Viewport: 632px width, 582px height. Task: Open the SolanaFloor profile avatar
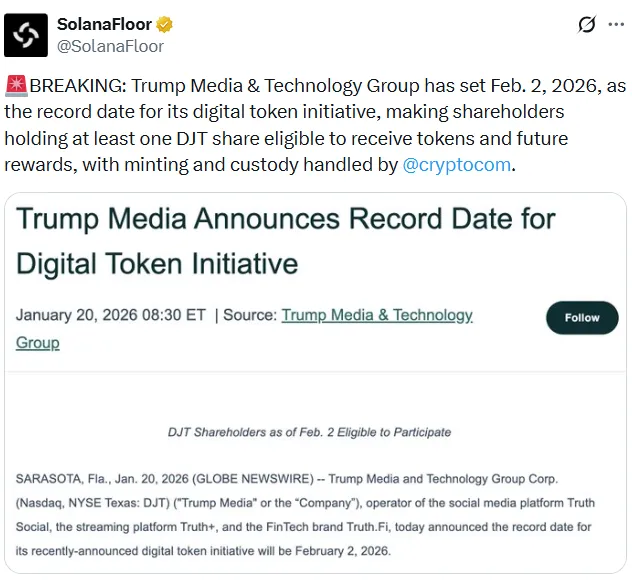pyautogui.click(x=26, y=35)
